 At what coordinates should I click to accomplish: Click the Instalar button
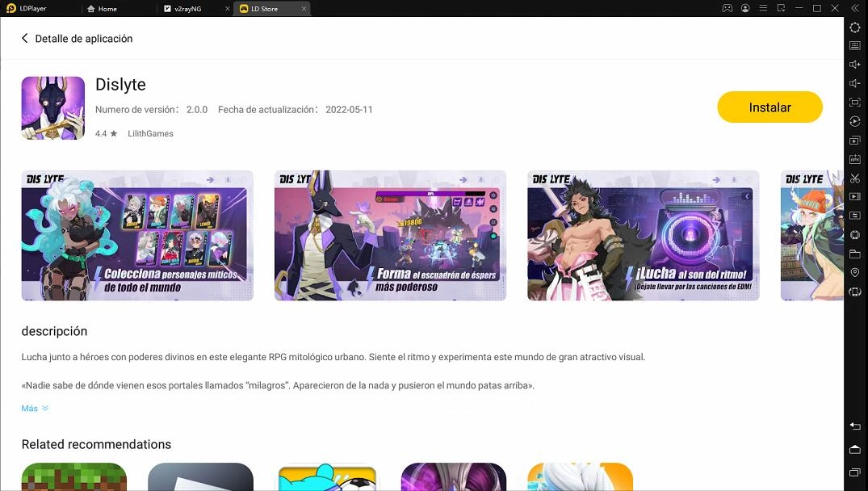[769, 107]
